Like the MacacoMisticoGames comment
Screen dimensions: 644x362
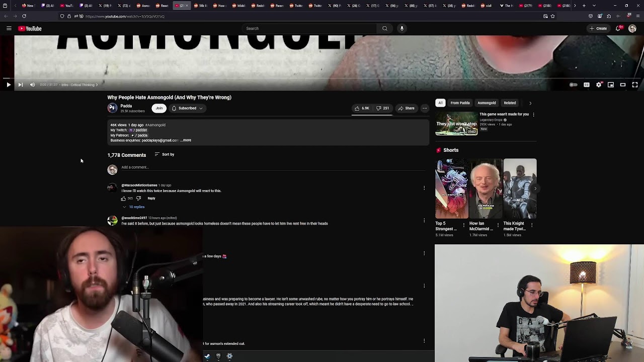click(x=123, y=199)
